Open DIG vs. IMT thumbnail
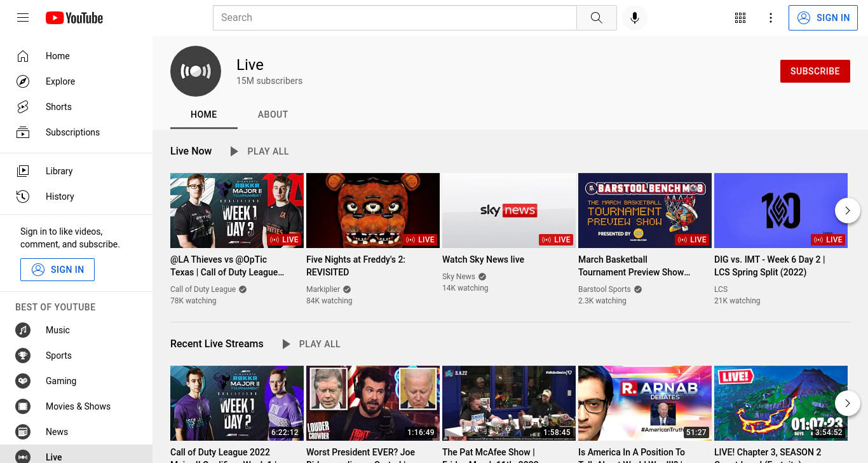Screen dimensions: 868x463 point(781,211)
